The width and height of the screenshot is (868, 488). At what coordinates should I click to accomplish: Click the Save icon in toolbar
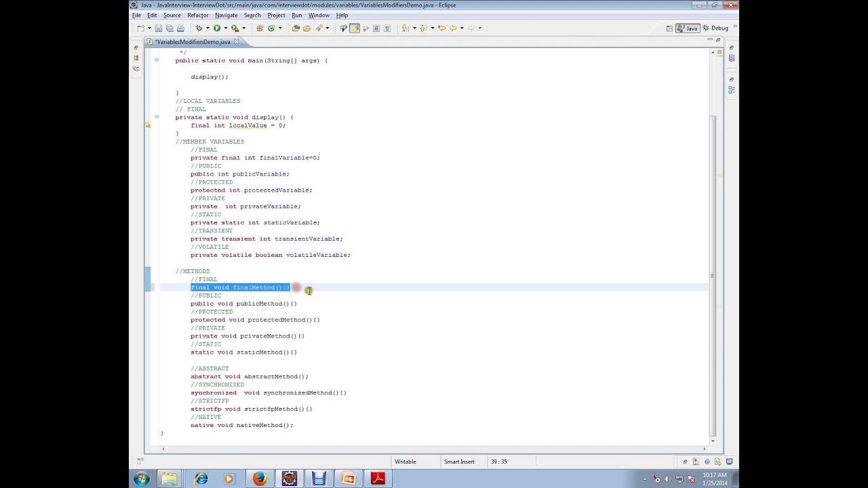click(x=159, y=28)
